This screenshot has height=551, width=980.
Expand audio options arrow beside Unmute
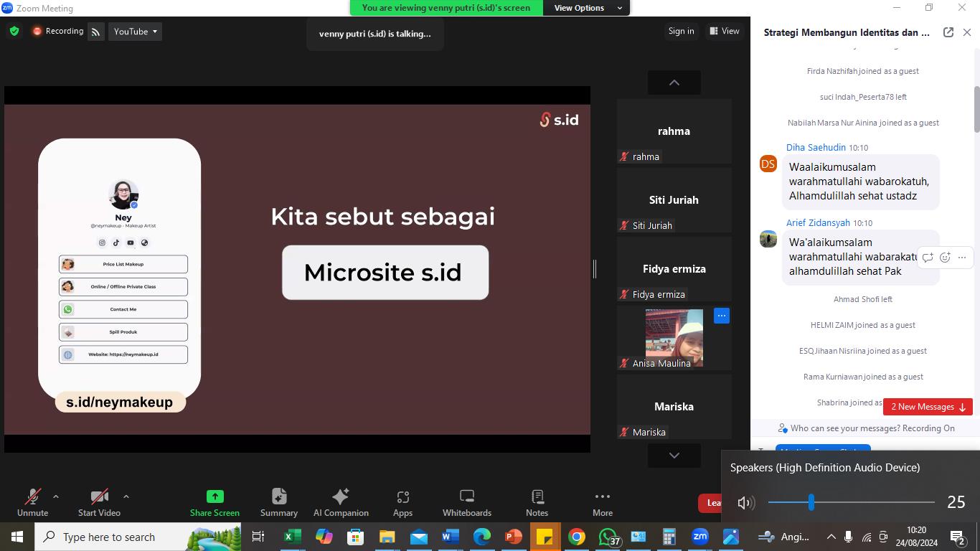56,496
